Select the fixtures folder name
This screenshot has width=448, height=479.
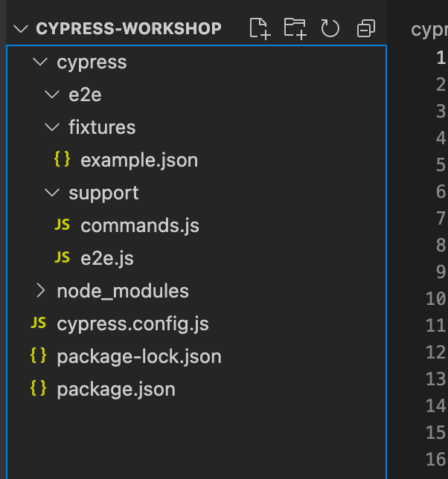click(x=102, y=127)
